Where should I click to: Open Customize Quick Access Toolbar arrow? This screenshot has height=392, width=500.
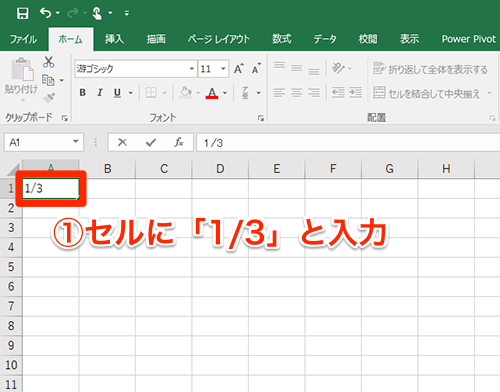pos(127,13)
